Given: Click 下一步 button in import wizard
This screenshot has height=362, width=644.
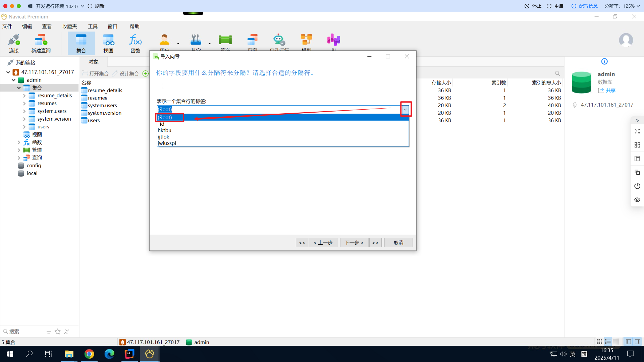Looking at the screenshot, I should 354,243.
